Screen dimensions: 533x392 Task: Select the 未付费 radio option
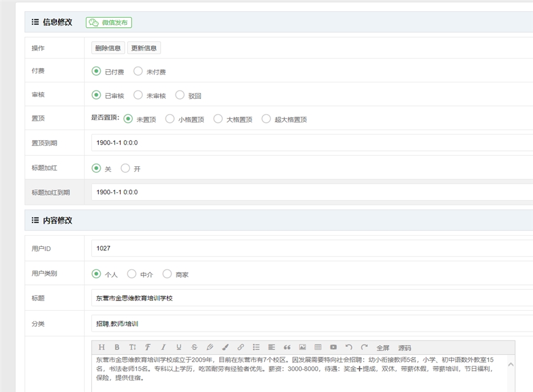[138, 72]
